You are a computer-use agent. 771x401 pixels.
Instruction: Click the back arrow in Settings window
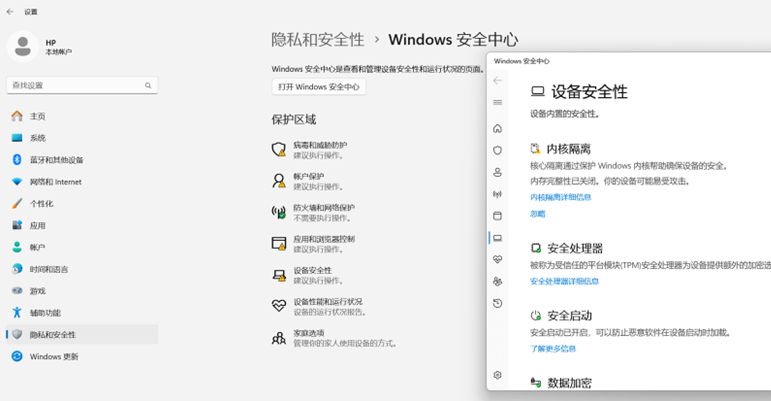[10, 11]
